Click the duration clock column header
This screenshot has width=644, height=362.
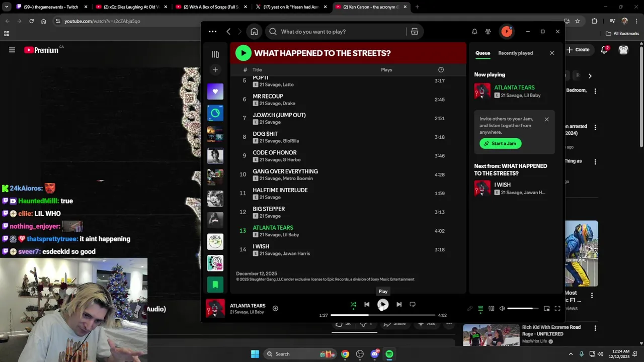point(441,70)
